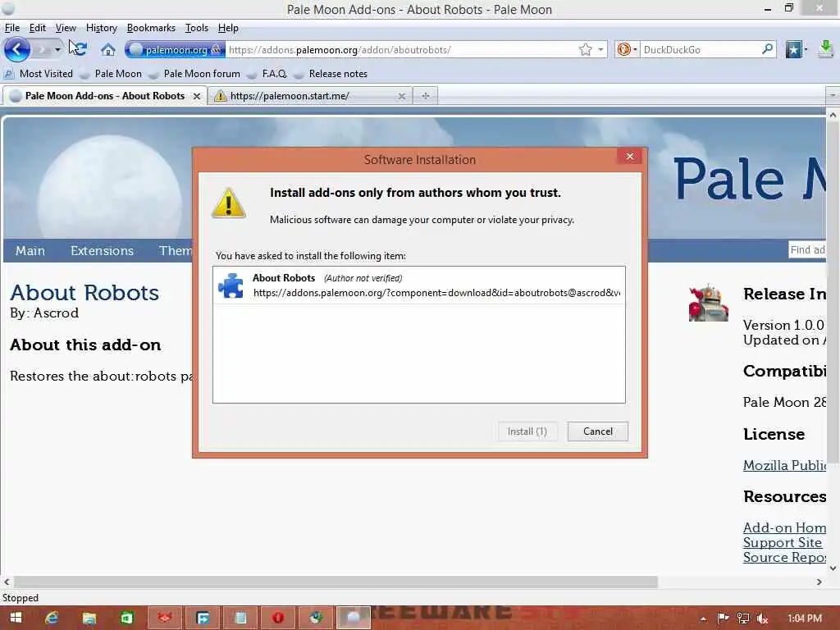Go to the Main navigation tab
Viewport: 840px width, 630px height.
[30, 251]
